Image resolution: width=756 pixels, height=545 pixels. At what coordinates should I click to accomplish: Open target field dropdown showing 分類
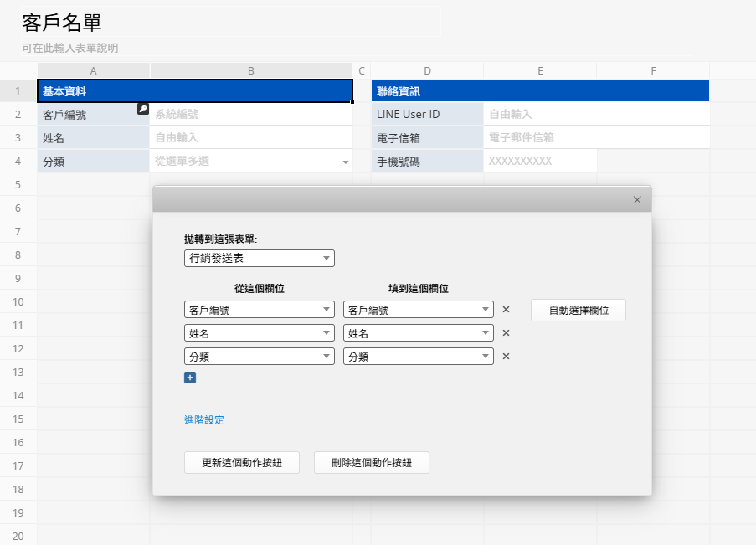click(x=418, y=357)
